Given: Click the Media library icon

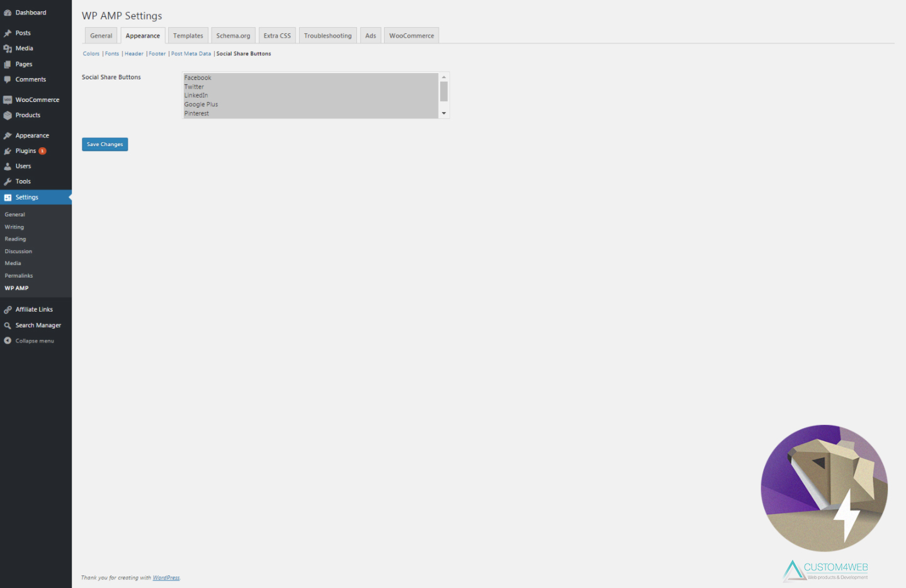Looking at the screenshot, I should [x=8, y=48].
